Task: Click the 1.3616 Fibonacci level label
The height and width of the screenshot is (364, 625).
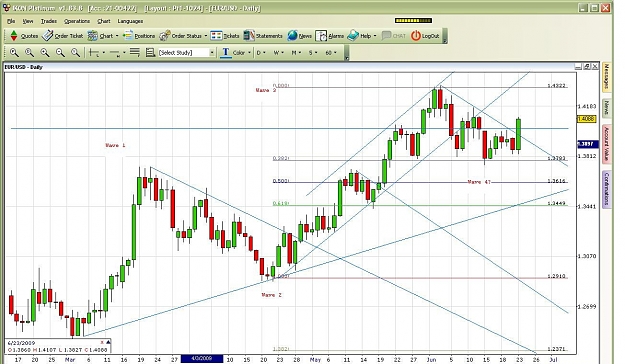Action: [556, 181]
